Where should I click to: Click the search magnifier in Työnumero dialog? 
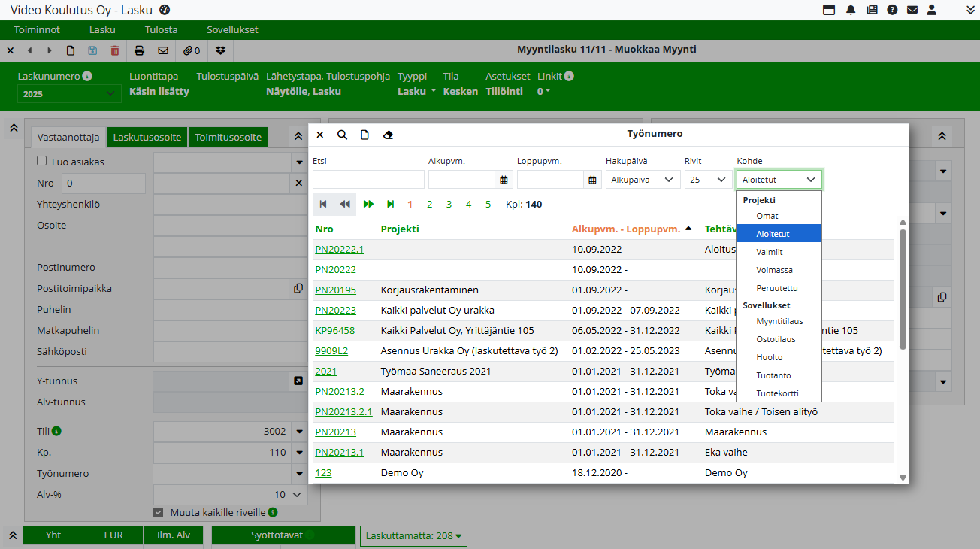(342, 135)
